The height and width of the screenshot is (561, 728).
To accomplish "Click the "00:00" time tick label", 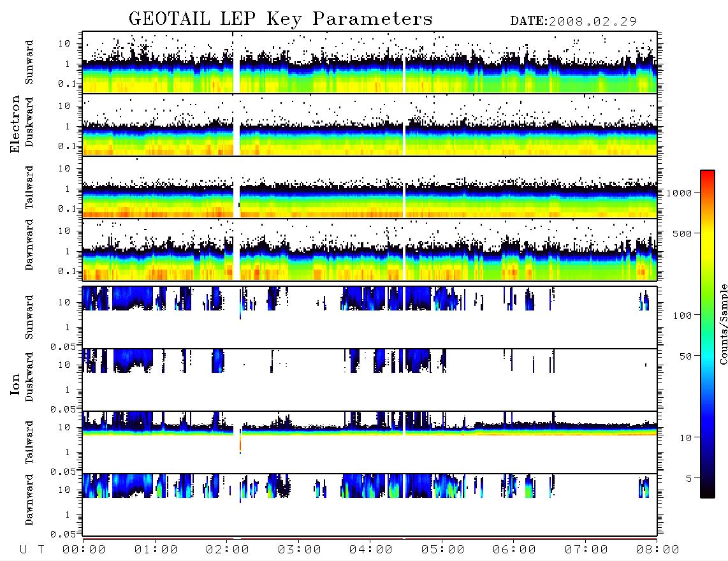I will pos(84,550).
